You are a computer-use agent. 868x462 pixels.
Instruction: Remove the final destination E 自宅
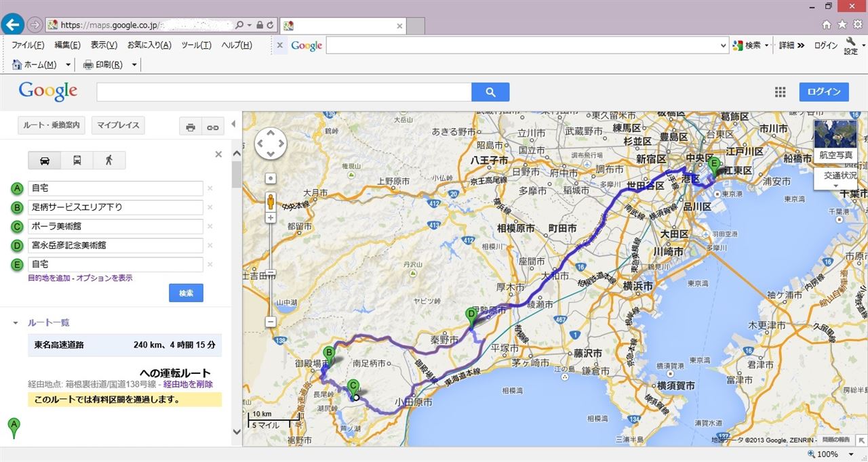[210, 264]
